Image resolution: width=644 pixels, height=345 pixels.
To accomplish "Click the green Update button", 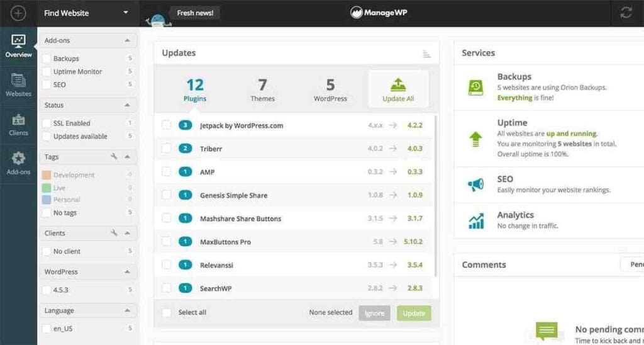I will click(x=414, y=313).
